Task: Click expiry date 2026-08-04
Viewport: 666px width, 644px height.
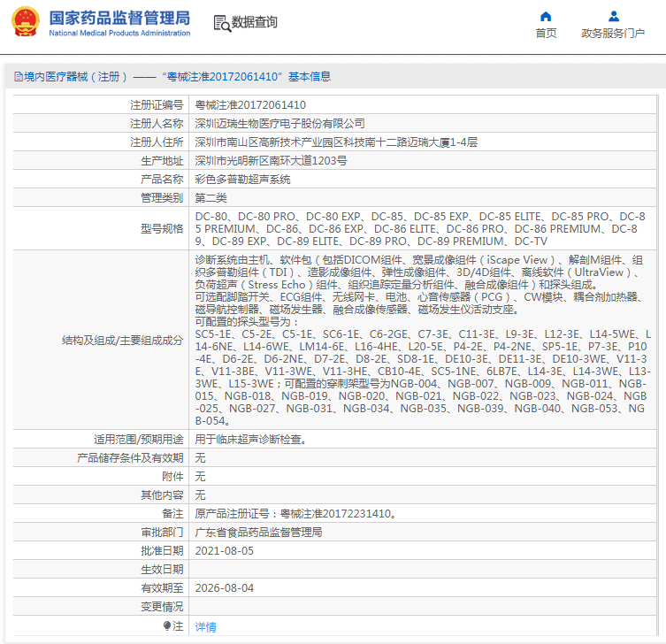Action: point(225,588)
